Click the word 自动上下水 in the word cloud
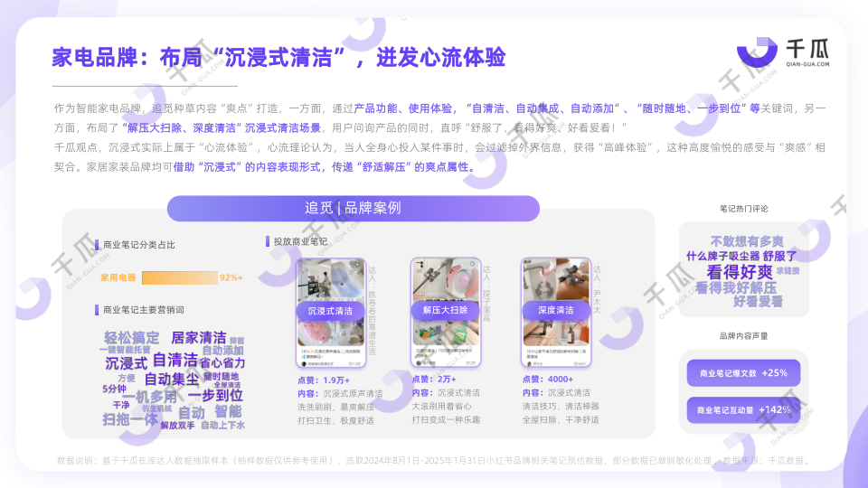The width and height of the screenshot is (868, 488). (x=222, y=426)
